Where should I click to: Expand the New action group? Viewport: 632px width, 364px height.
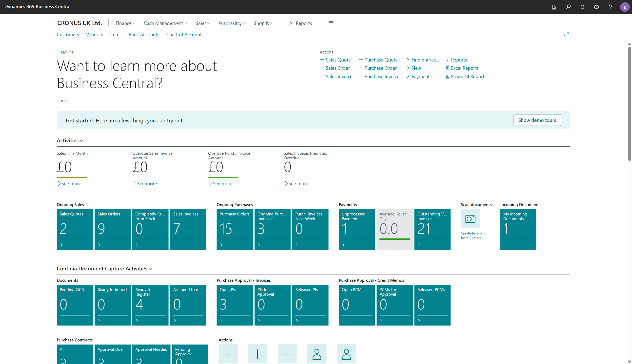[x=414, y=68]
